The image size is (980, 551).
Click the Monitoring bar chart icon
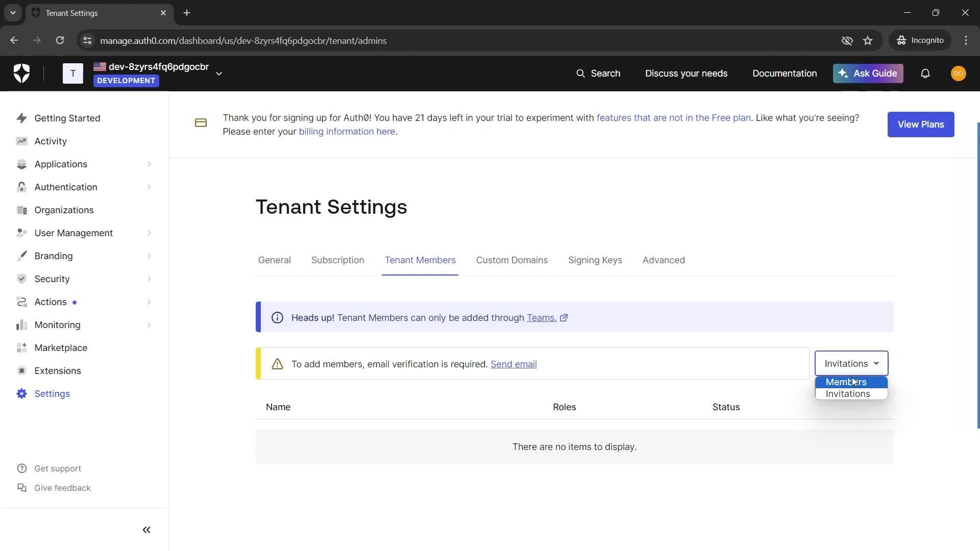pos(21,324)
